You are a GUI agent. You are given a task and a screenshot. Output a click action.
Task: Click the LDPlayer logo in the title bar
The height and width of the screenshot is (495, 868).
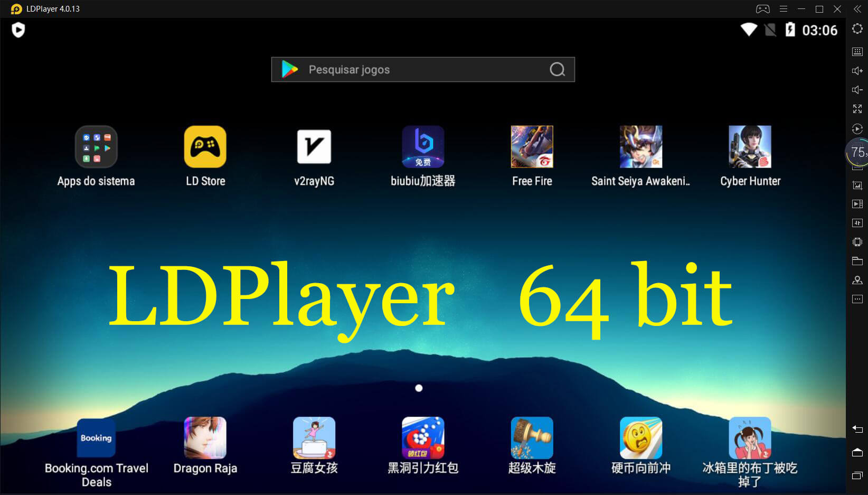[x=16, y=9]
